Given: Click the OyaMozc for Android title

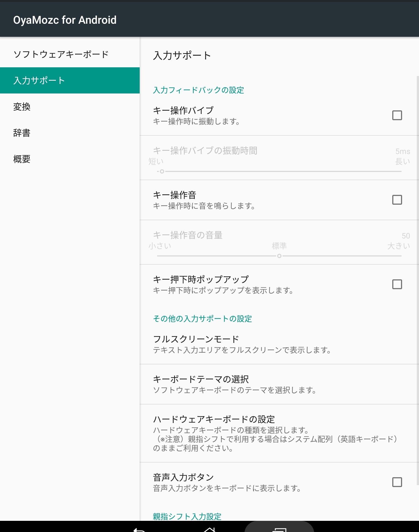Looking at the screenshot, I should point(65,20).
